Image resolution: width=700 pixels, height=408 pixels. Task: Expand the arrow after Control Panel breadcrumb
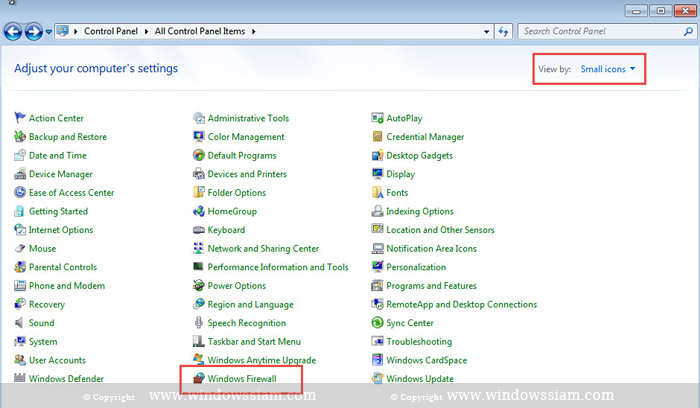(146, 31)
